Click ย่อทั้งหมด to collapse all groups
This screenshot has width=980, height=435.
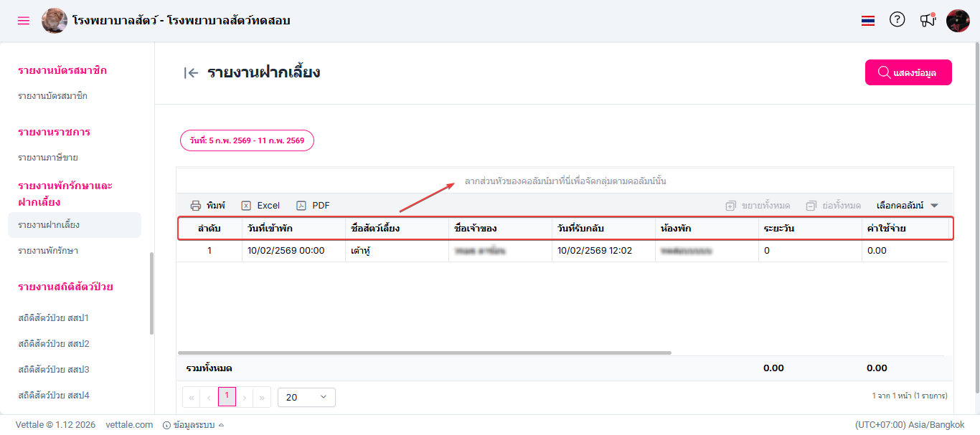pyautogui.click(x=833, y=206)
